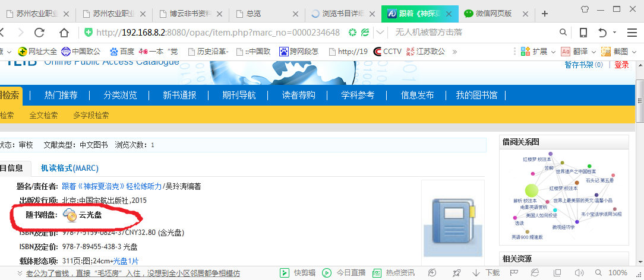
Task: Click the browser reload button
Action: (39, 33)
